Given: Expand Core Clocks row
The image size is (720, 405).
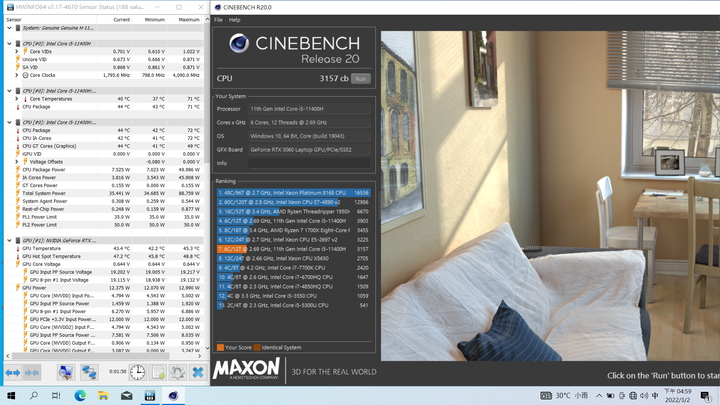Looking at the screenshot, I should coord(17,75).
